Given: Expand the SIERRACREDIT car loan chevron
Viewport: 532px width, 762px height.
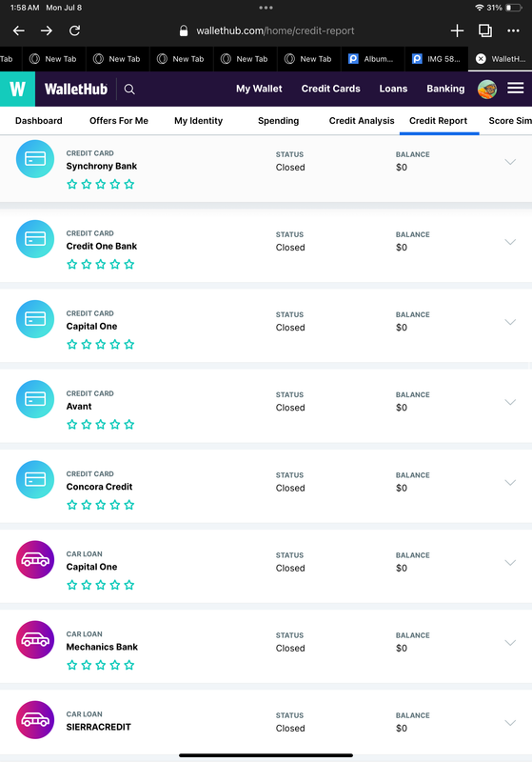Looking at the screenshot, I should pos(510,723).
